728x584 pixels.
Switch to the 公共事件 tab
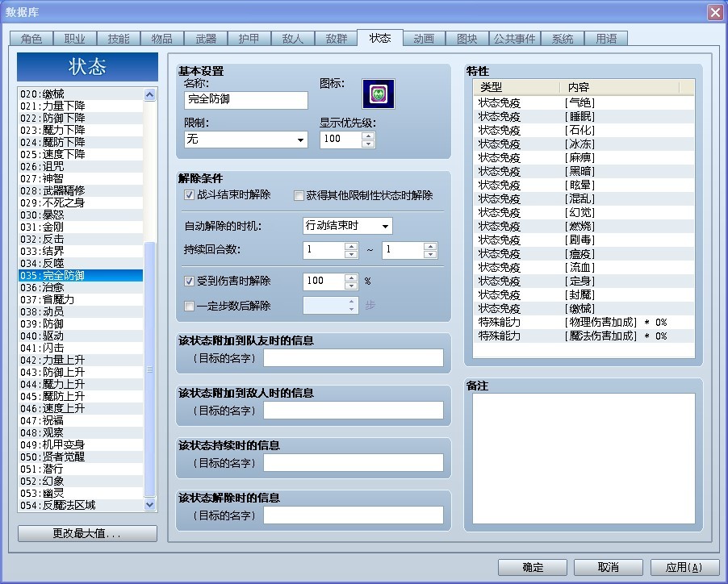(514, 39)
